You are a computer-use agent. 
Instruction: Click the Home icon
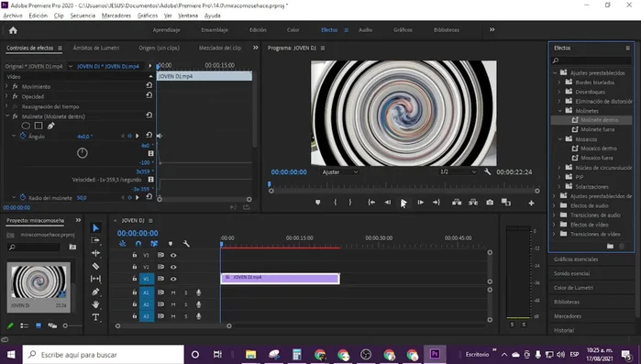coord(13,30)
